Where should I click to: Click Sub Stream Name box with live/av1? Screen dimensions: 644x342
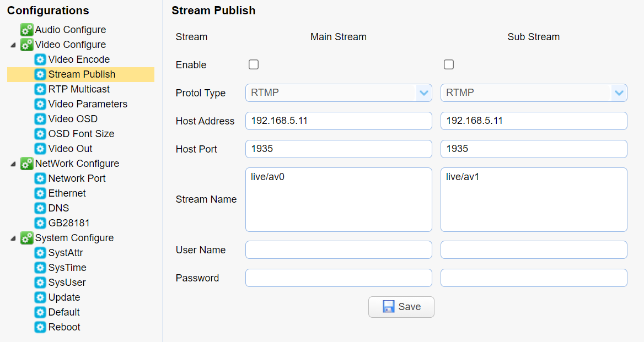pos(534,199)
